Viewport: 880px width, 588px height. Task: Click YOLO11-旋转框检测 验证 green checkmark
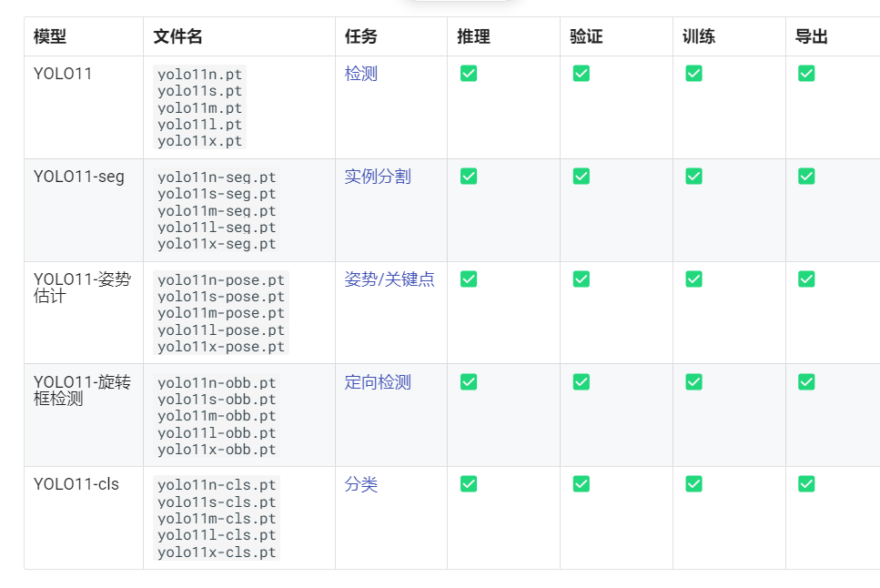(x=582, y=382)
